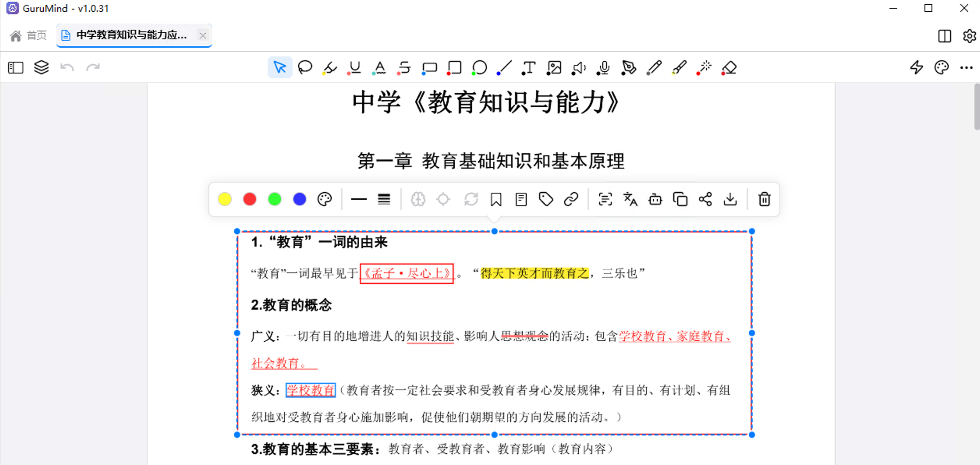Select the rounded rectangle area tool
Image resolution: width=980 pixels, height=465 pixels.
point(429,67)
